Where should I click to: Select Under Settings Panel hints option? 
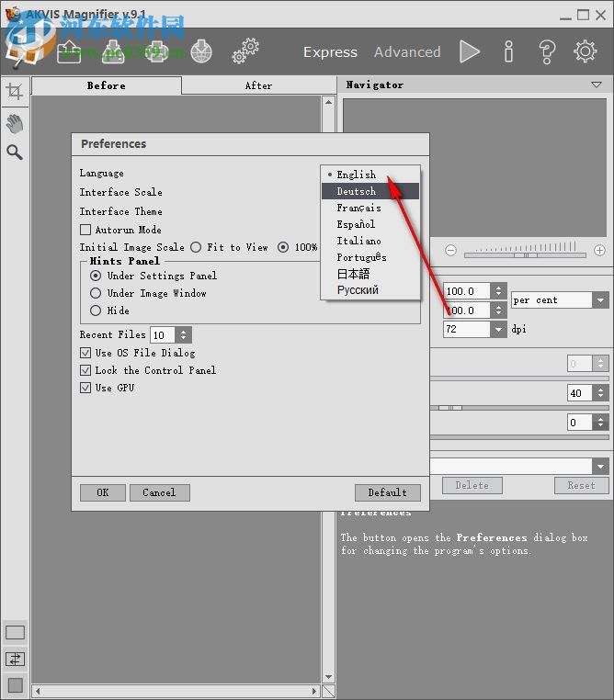pos(95,276)
